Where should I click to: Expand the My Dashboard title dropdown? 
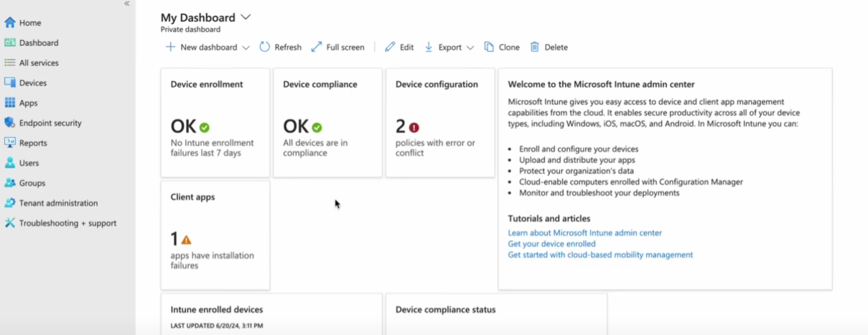[246, 17]
